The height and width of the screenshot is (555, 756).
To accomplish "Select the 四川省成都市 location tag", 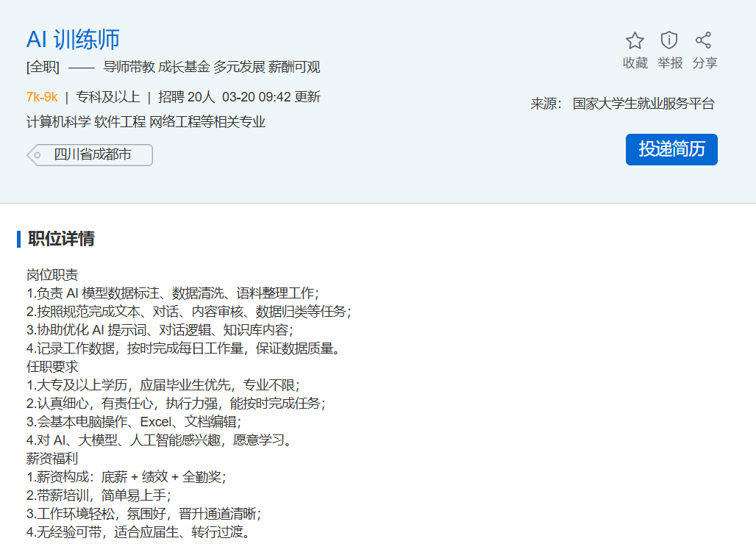I will [x=93, y=155].
